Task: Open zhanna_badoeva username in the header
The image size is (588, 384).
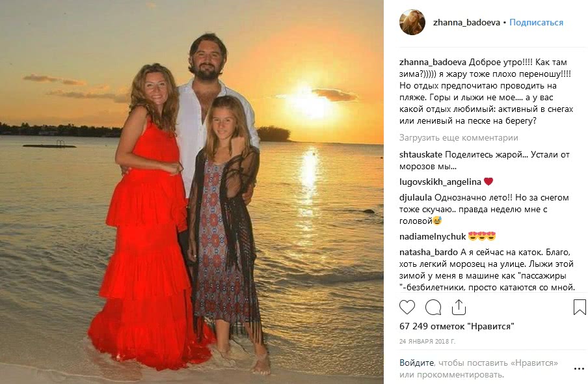Action: tap(466, 22)
